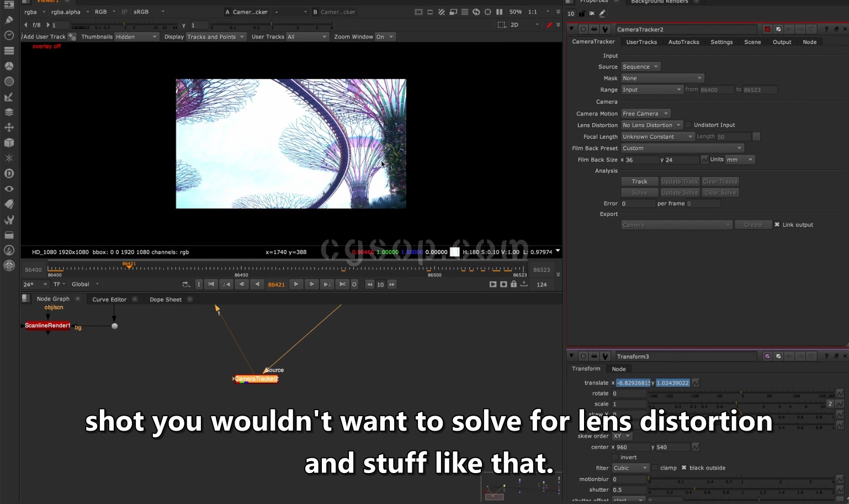Open the Display Tracks and Points dropdown
Viewport: 849px width, 504px height.
click(x=215, y=37)
